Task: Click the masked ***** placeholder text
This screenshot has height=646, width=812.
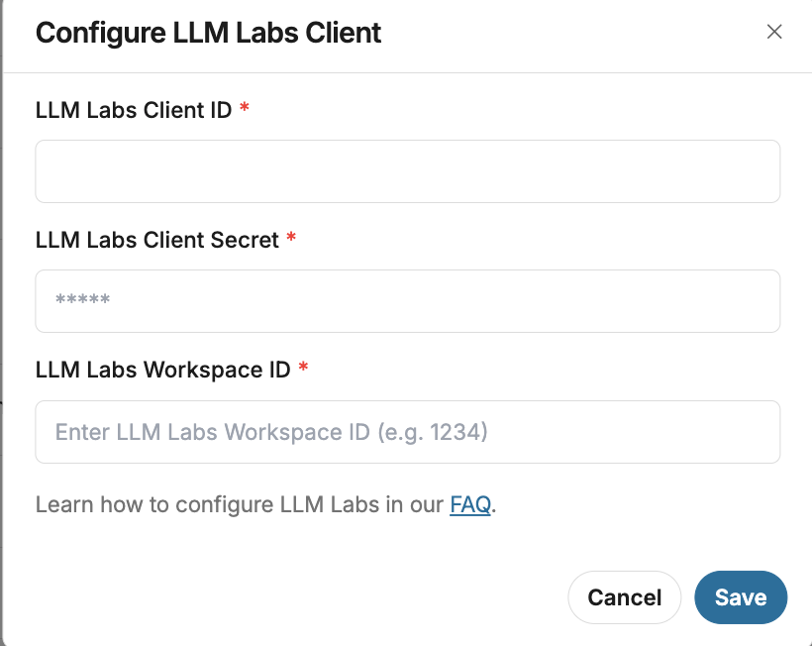Action: pos(83,301)
